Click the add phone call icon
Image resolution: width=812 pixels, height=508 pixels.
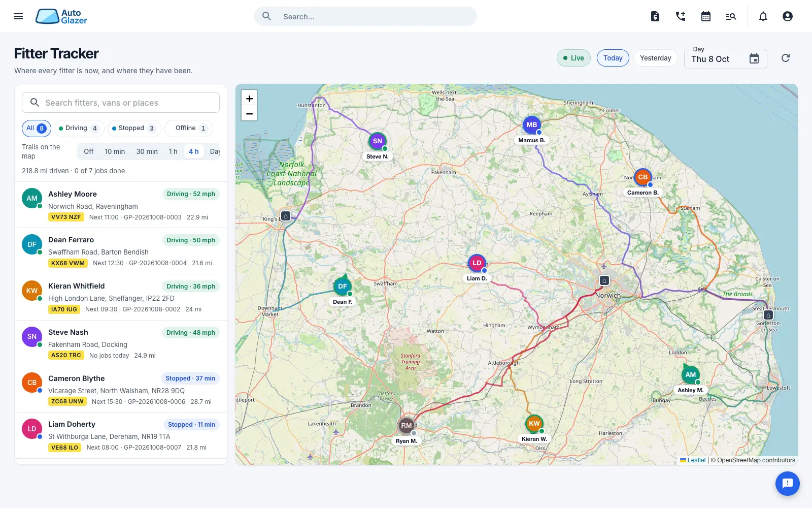pos(681,16)
